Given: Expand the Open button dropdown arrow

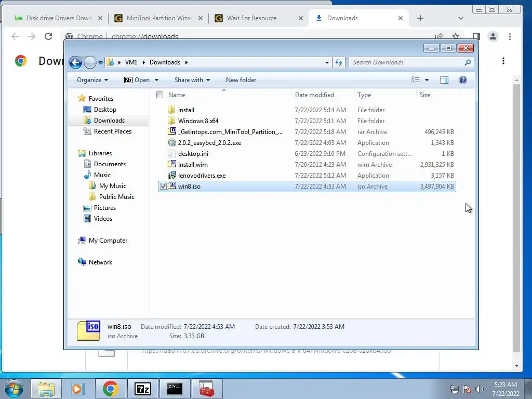Looking at the screenshot, I should coord(156,80).
